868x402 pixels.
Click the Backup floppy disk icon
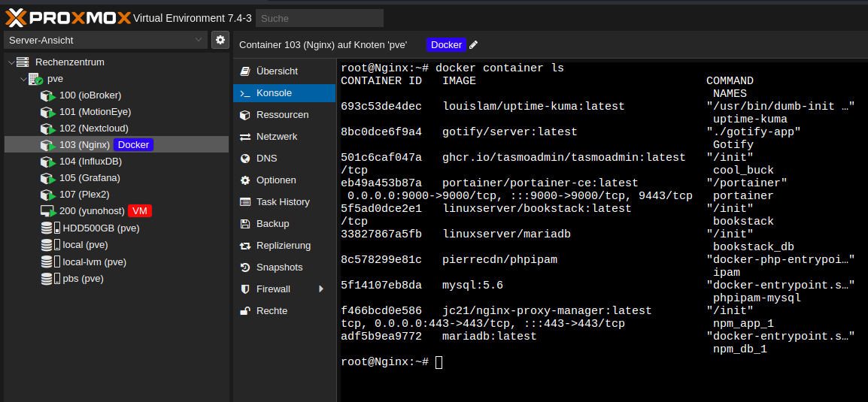[245, 224]
